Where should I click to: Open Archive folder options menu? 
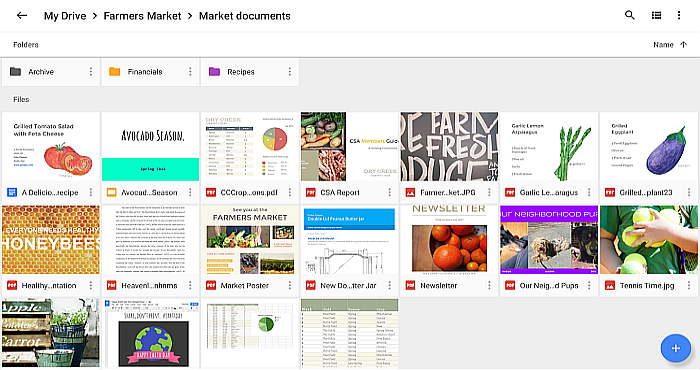[91, 71]
